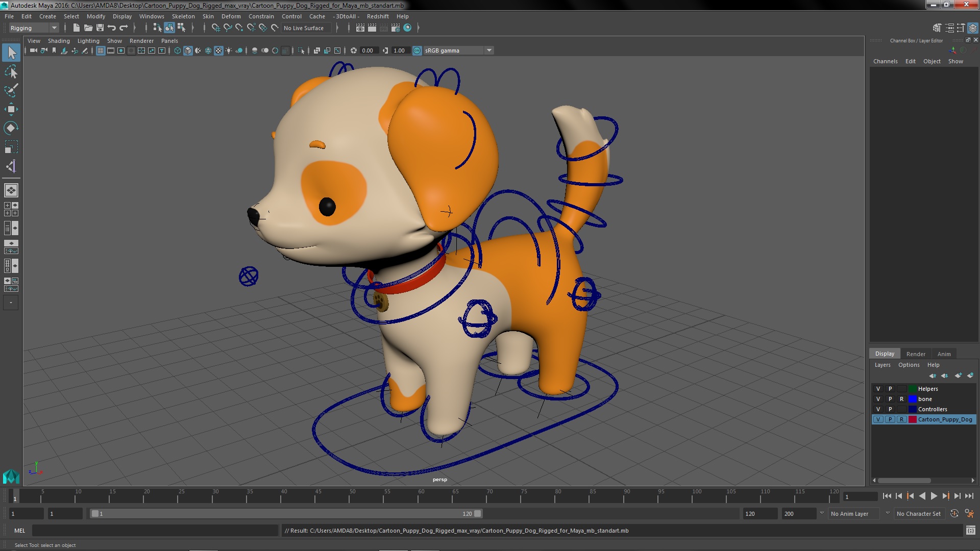Render the current frame clapper icon
The height and width of the screenshot is (551, 980).
pos(372,28)
